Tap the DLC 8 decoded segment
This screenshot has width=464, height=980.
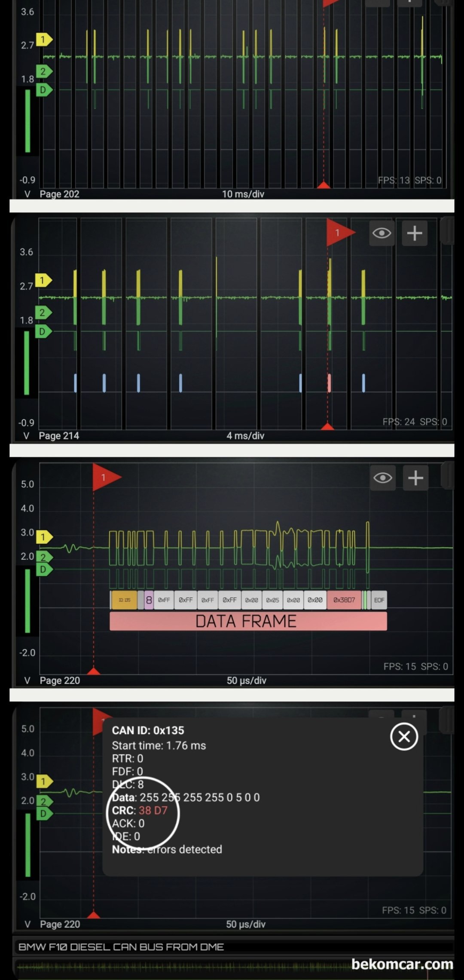pyautogui.click(x=149, y=600)
